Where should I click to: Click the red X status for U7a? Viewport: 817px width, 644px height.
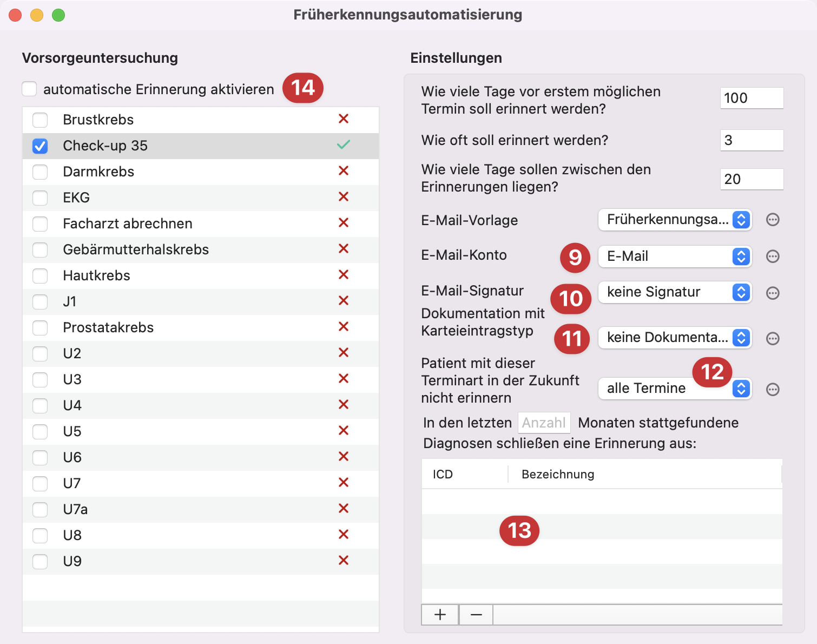[343, 508]
